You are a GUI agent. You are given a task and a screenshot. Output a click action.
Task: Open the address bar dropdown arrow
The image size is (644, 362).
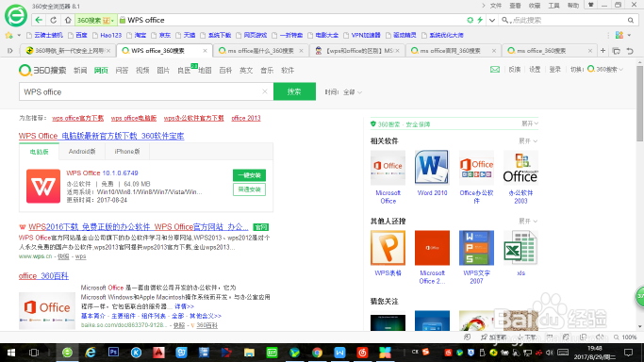pyautogui.click(x=492, y=20)
